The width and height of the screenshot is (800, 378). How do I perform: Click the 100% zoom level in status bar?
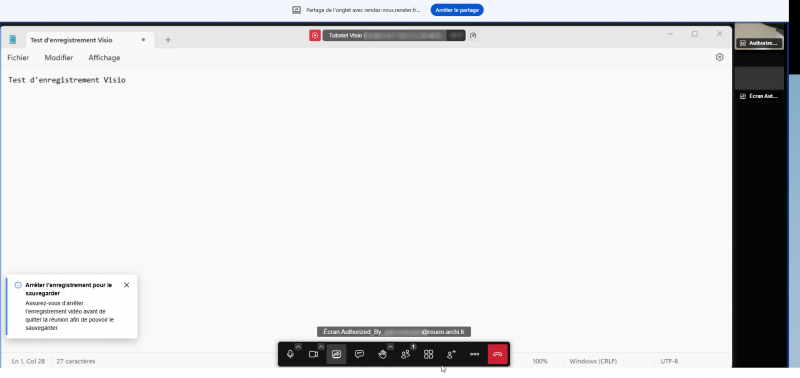tap(540, 361)
